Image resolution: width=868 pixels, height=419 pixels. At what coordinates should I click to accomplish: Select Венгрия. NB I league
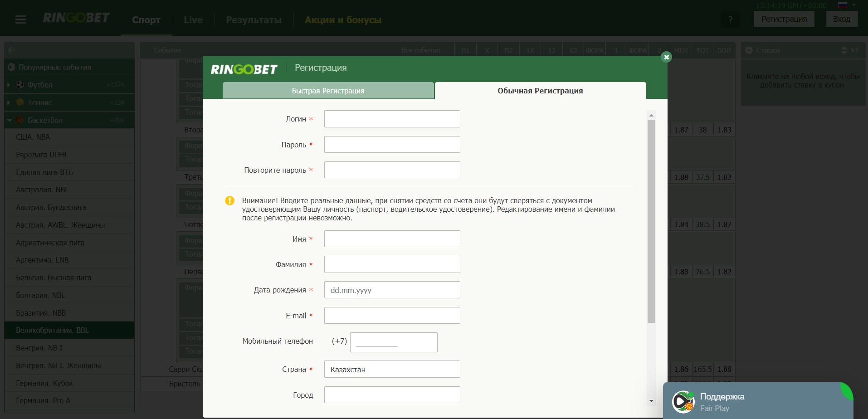(x=69, y=348)
